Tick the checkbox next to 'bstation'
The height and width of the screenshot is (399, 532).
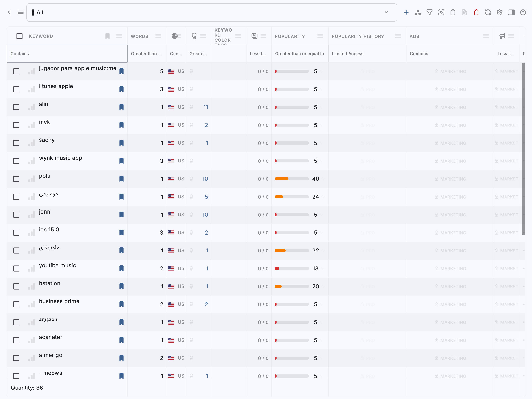click(16, 286)
